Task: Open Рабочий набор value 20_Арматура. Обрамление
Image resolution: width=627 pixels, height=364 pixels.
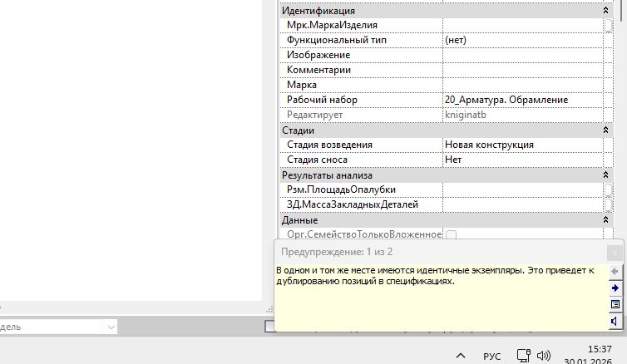Action: 522,100
